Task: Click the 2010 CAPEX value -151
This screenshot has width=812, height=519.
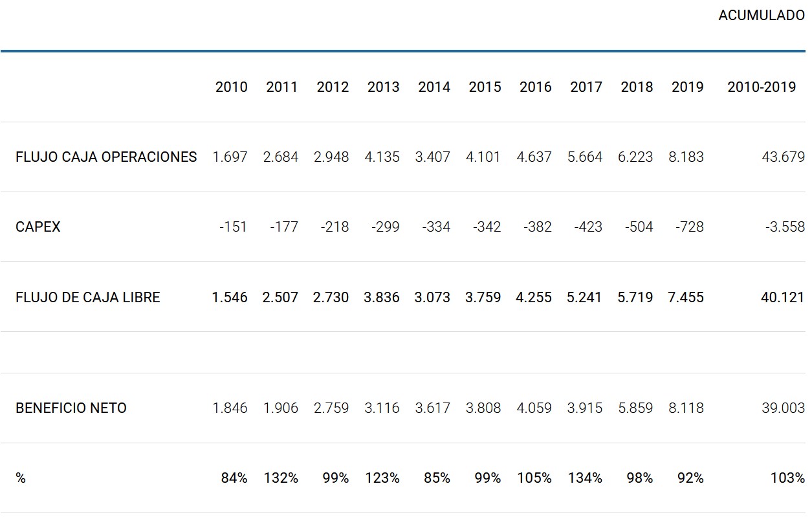Action: click(x=233, y=227)
